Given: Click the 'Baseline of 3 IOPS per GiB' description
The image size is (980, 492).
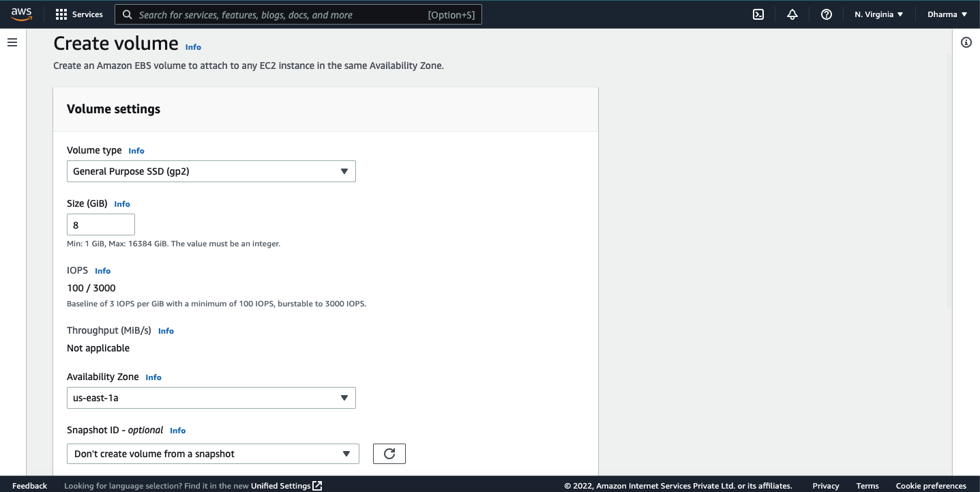Looking at the screenshot, I should [217, 304].
